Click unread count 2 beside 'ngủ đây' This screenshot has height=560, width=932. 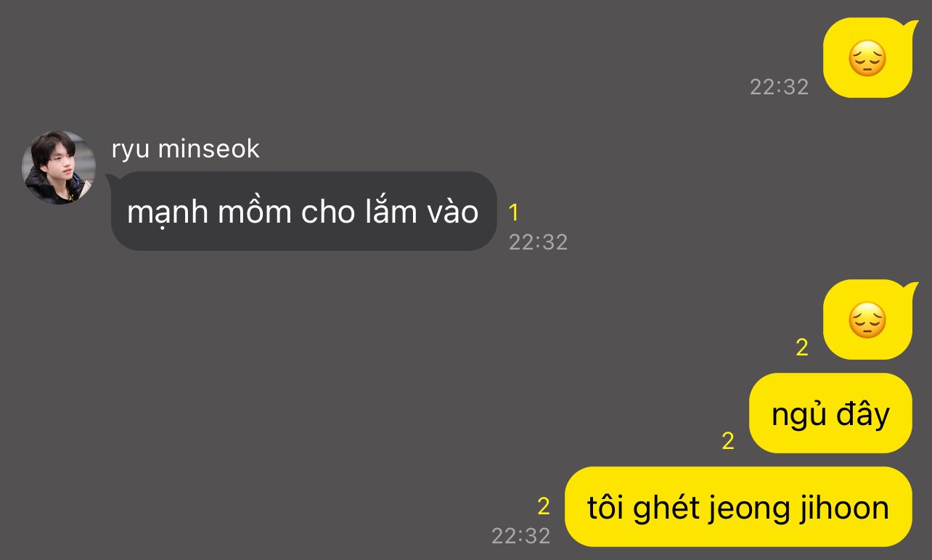[x=728, y=440]
